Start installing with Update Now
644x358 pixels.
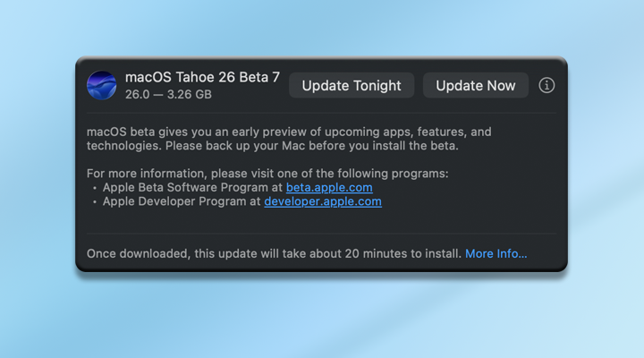(475, 86)
